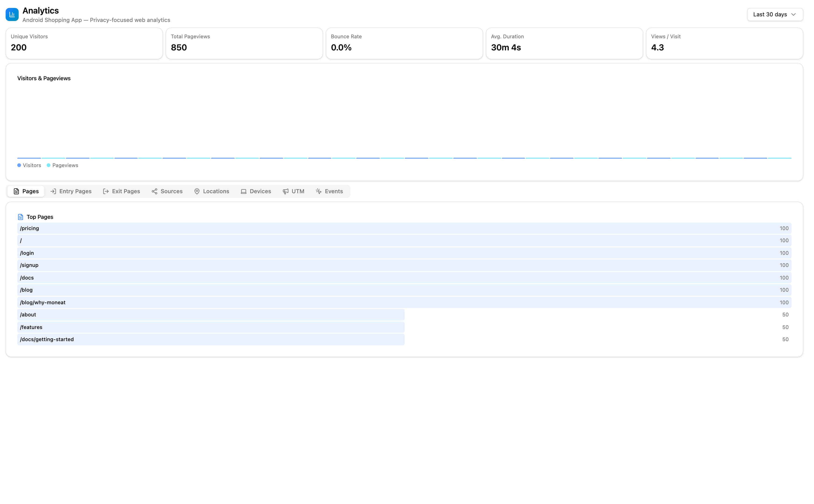Viewport: 814px width, 504px height.
Task: Click the 850 total pageviews value
Action: 179,47
